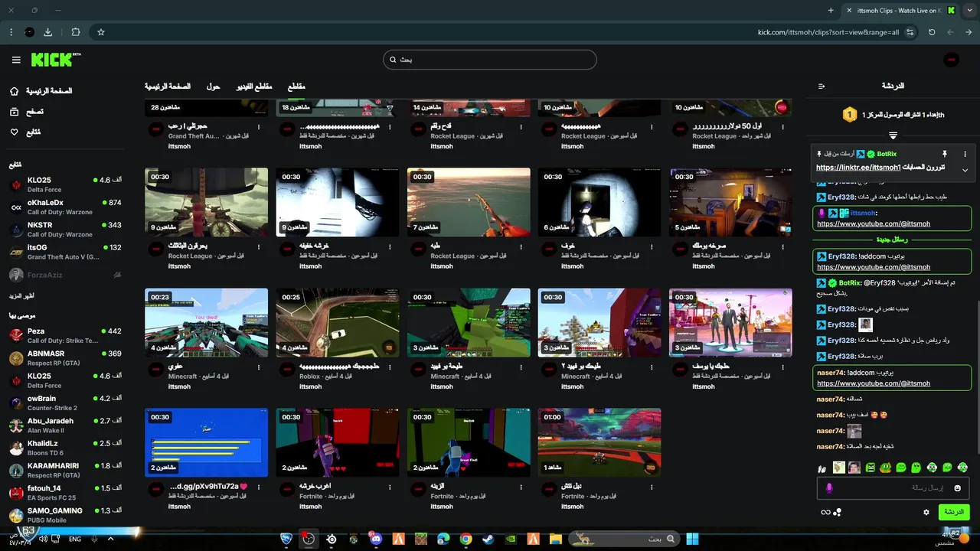
Task: Play the Rocket League soccer field clip thumbnail (01:00)
Action: (x=599, y=442)
